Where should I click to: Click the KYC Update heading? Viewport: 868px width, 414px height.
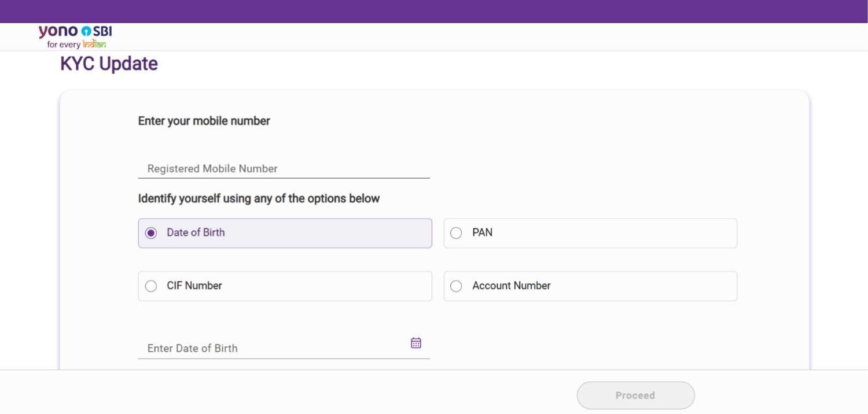click(109, 64)
